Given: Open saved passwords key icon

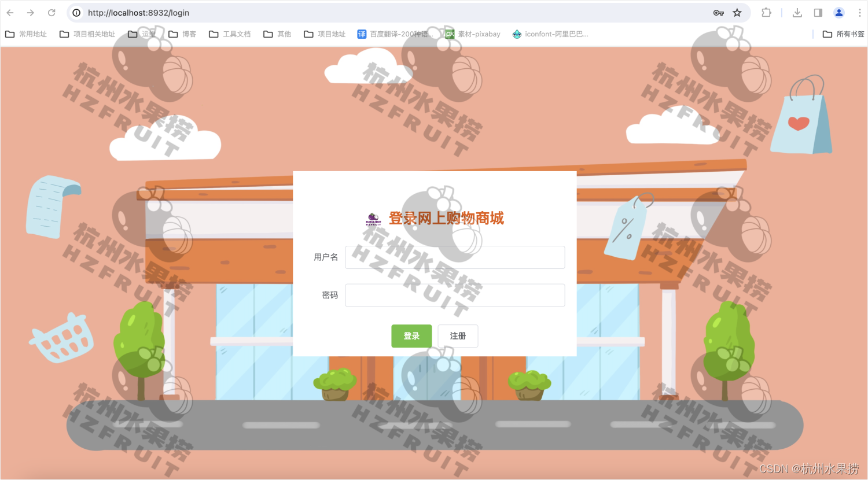Looking at the screenshot, I should (x=719, y=13).
